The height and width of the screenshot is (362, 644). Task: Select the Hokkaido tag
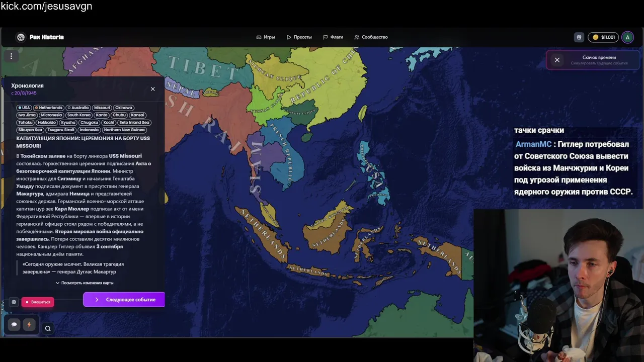47,123
